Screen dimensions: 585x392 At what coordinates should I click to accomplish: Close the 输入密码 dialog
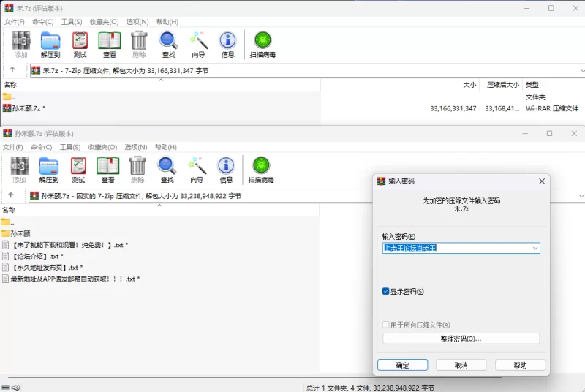click(542, 181)
